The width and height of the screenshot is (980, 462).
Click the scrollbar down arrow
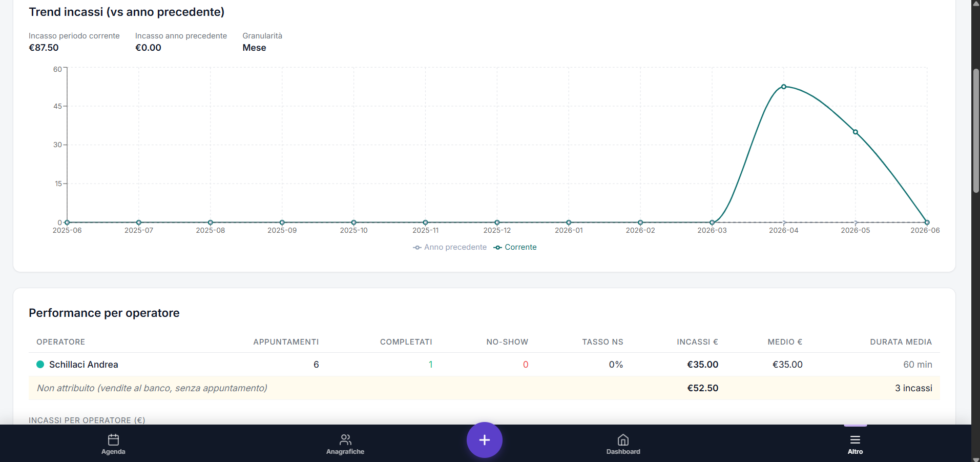pyautogui.click(x=976, y=459)
